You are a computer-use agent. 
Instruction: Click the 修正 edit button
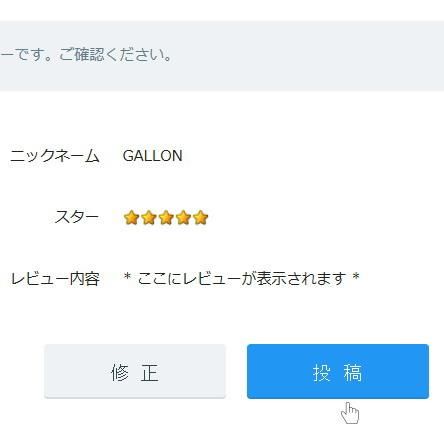tap(135, 371)
